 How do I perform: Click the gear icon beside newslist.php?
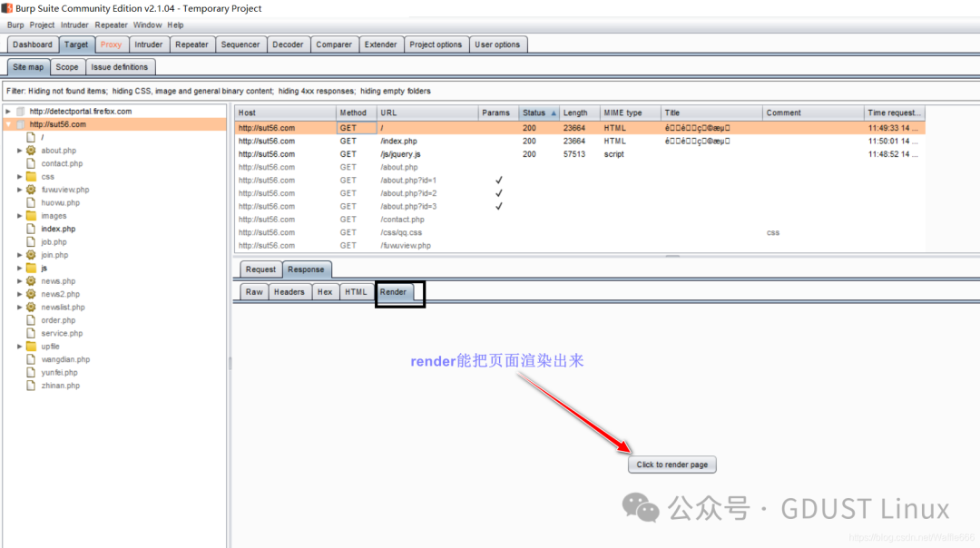pos(31,307)
